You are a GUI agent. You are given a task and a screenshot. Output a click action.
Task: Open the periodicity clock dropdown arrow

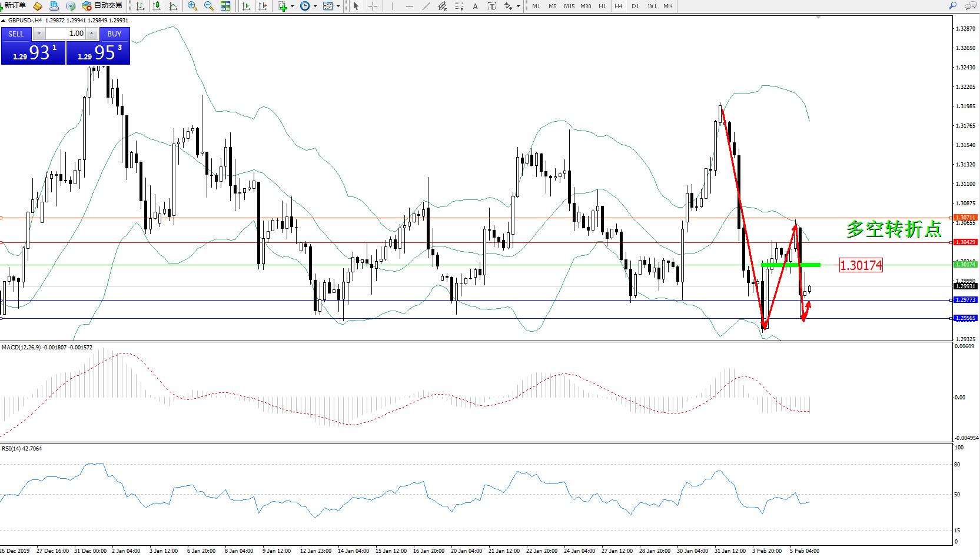(x=315, y=6)
